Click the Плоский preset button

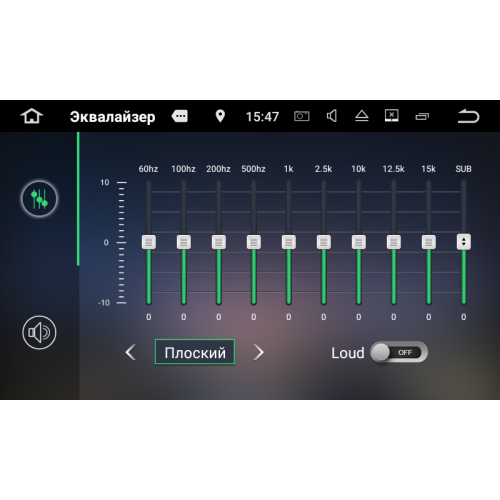tap(195, 352)
